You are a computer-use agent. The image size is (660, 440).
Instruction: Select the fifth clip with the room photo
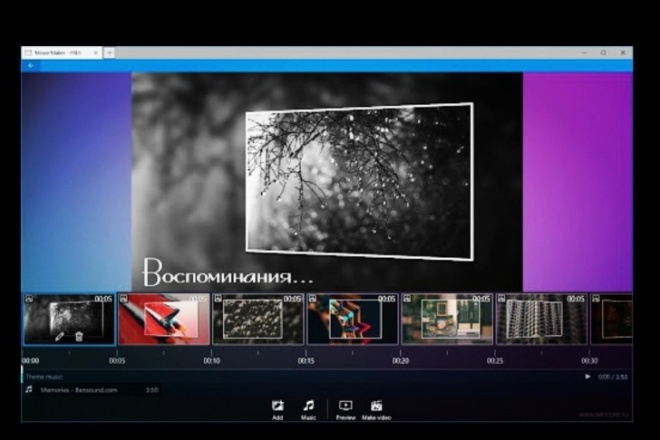click(447, 319)
